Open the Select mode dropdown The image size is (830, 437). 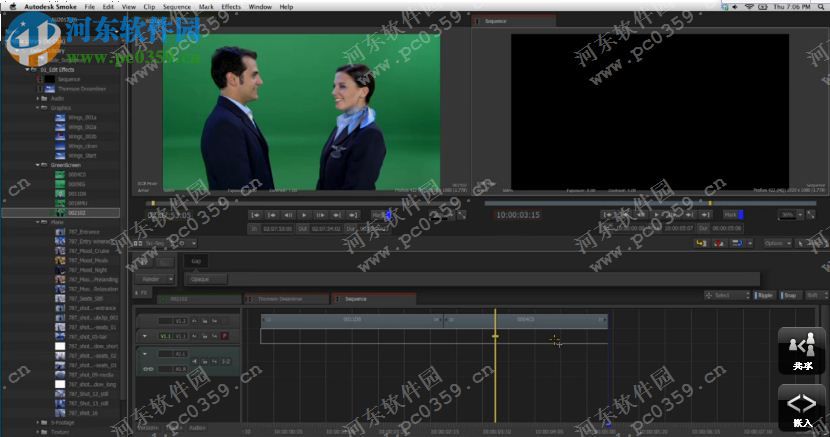[727, 295]
